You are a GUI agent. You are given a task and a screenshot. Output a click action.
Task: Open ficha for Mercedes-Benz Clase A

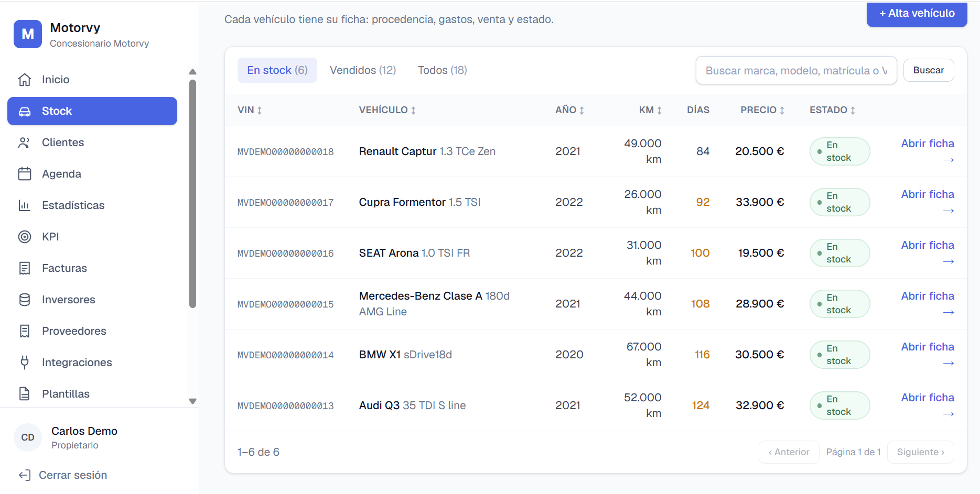tap(928, 304)
